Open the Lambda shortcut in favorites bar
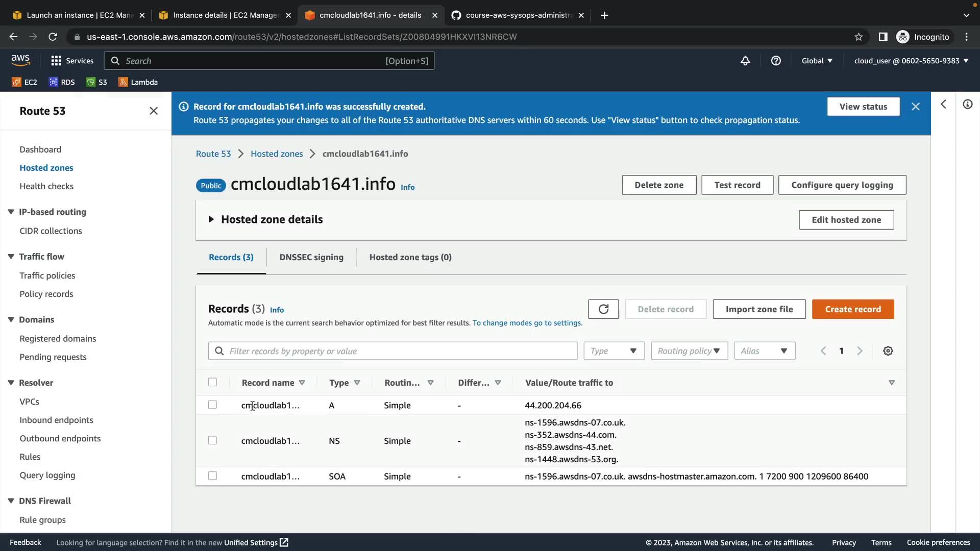This screenshot has width=980, height=551. [138, 82]
